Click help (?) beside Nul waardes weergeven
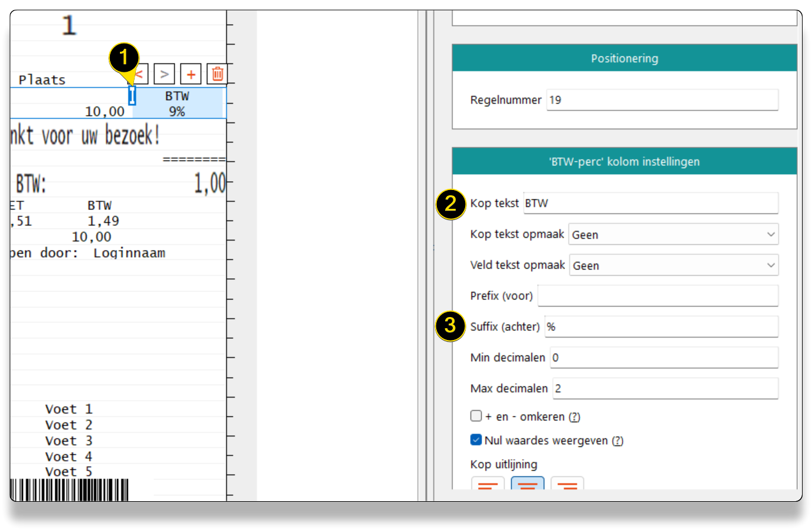The image size is (812, 530). click(x=617, y=441)
